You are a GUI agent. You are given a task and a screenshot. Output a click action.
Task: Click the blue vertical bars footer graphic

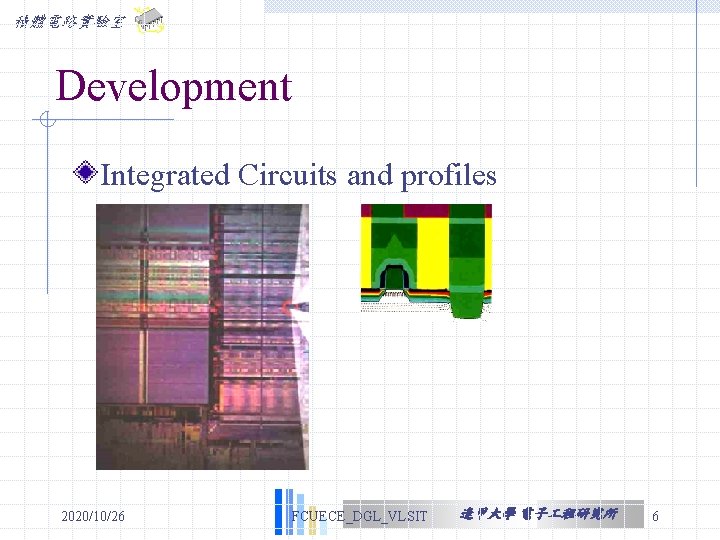click(300, 512)
